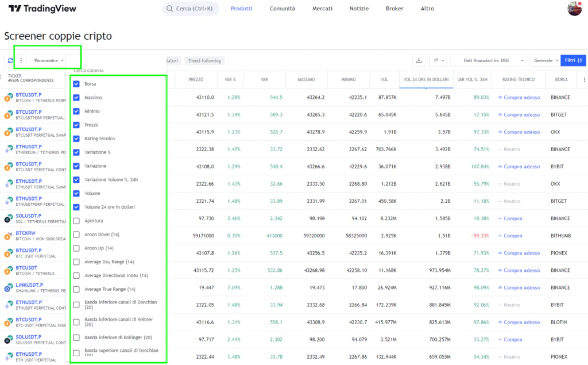Check the Aroon Down (14) checkbox
588x365 pixels.
pyautogui.click(x=76, y=235)
